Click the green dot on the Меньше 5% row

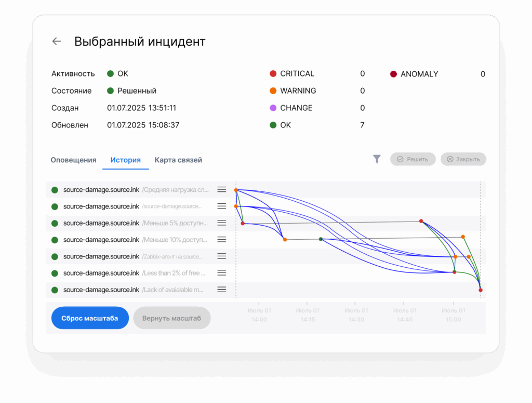(55, 223)
